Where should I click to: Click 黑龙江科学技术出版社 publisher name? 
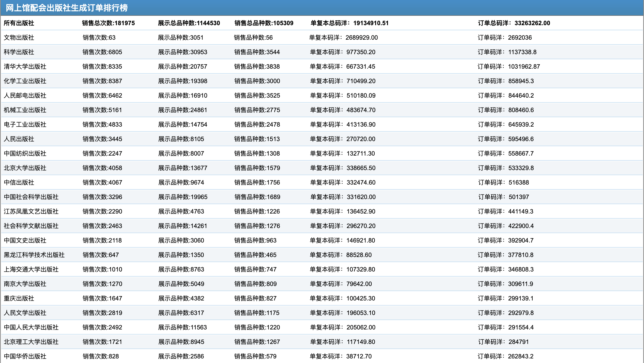34,255
